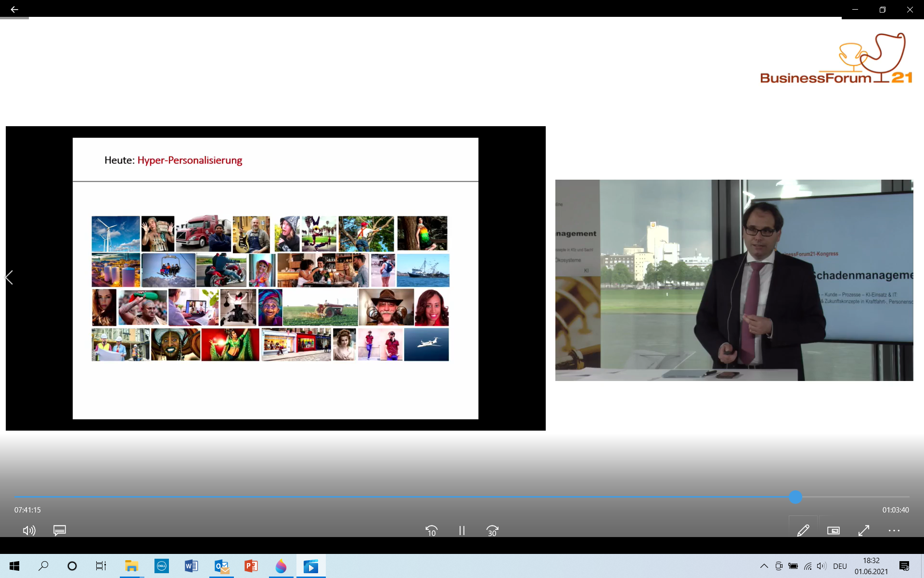
Task: Switch to mini view mode
Action: click(x=833, y=530)
